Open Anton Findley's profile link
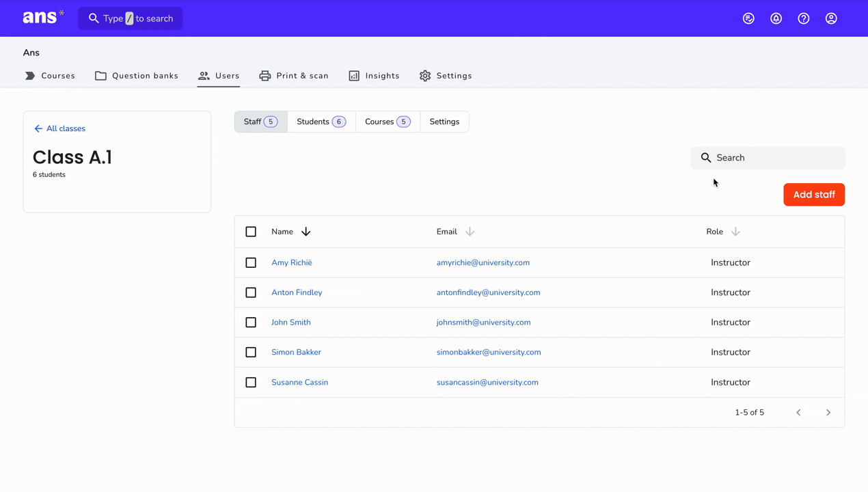Image resolution: width=868 pixels, height=492 pixels. (297, 292)
